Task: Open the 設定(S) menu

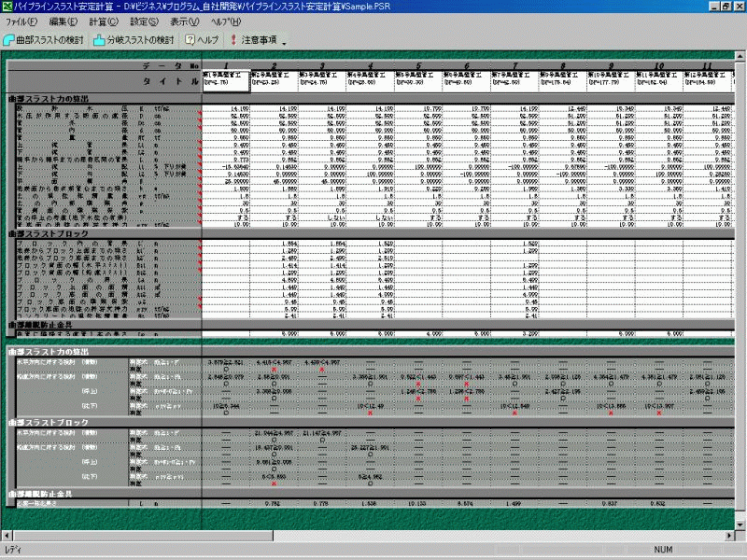Action: pos(144,21)
